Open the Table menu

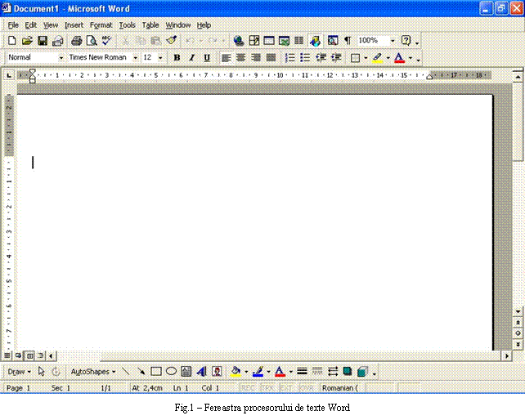click(150, 25)
